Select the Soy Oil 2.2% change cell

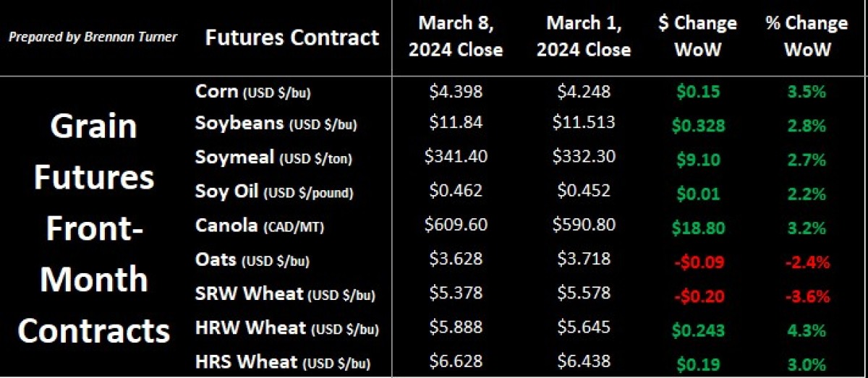(x=808, y=193)
